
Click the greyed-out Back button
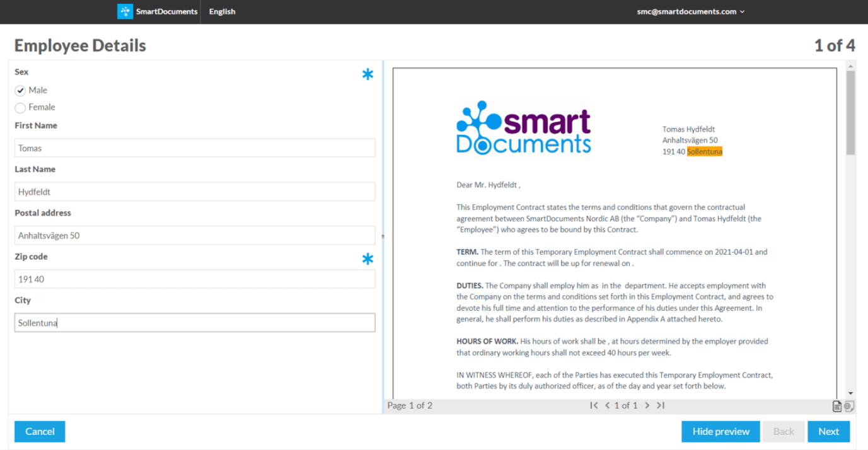tap(784, 432)
